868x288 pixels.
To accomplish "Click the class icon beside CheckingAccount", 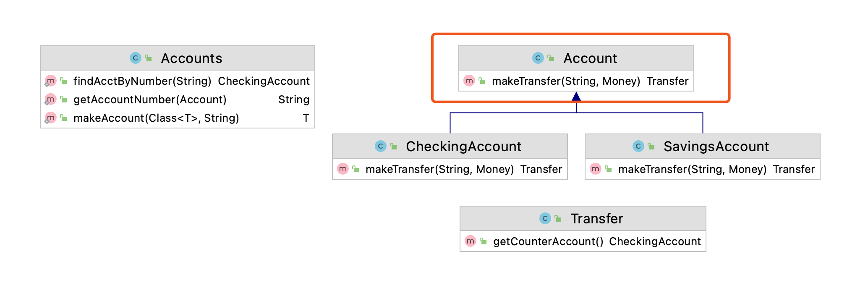I will click(x=380, y=146).
